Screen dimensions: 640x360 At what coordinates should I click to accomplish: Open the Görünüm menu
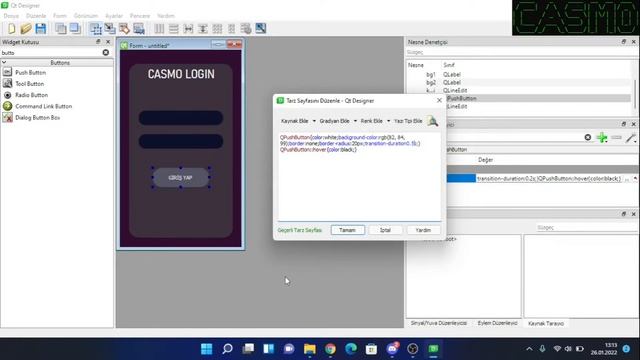(x=86, y=16)
